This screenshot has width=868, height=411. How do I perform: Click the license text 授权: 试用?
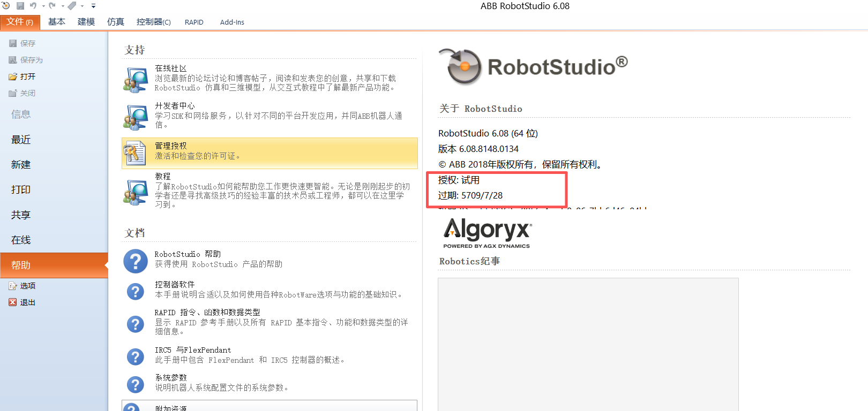pyautogui.click(x=459, y=180)
